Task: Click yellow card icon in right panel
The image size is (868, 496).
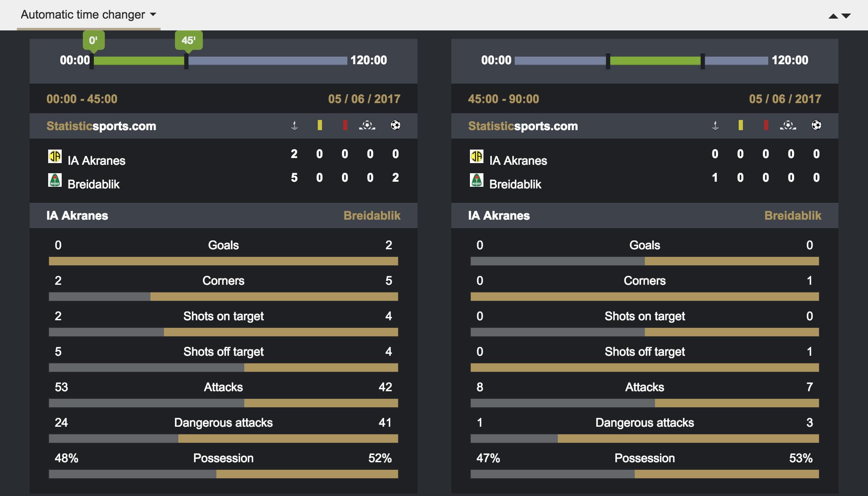Action: (x=741, y=125)
